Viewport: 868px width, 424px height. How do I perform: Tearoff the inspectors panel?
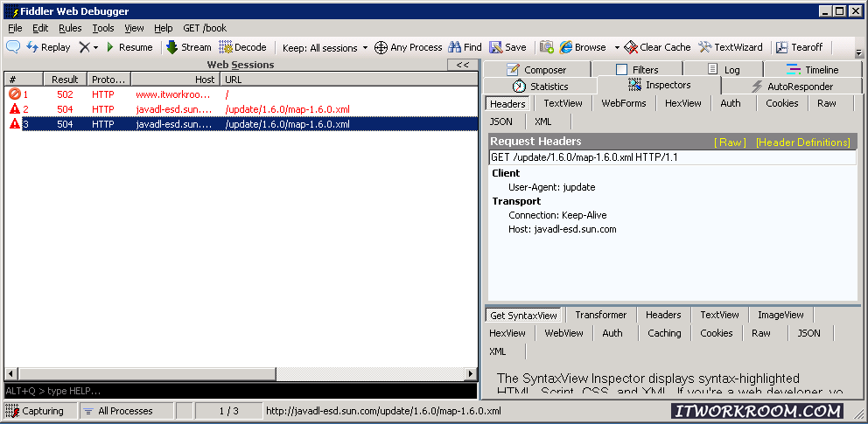coord(800,47)
